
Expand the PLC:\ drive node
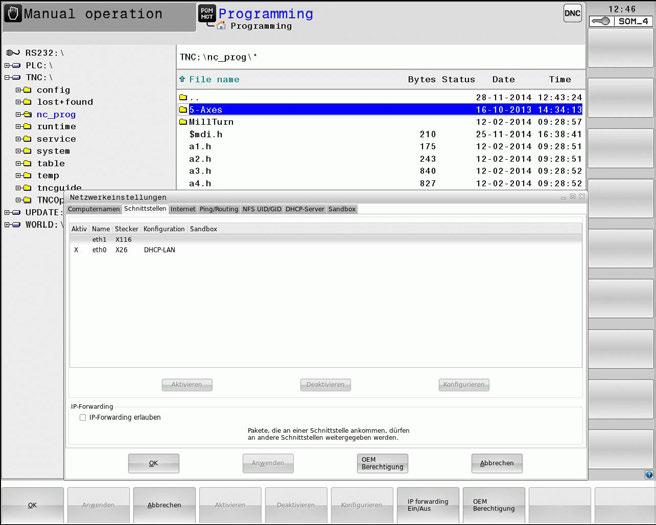click(7, 65)
